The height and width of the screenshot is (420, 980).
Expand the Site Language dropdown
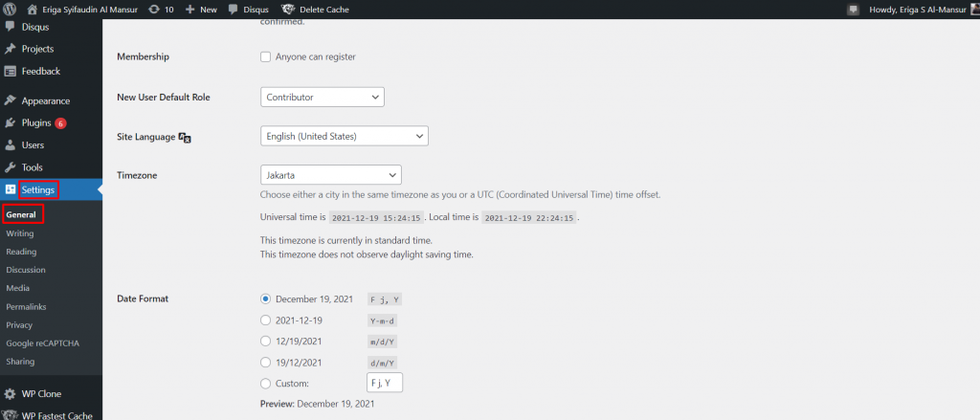tap(344, 137)
